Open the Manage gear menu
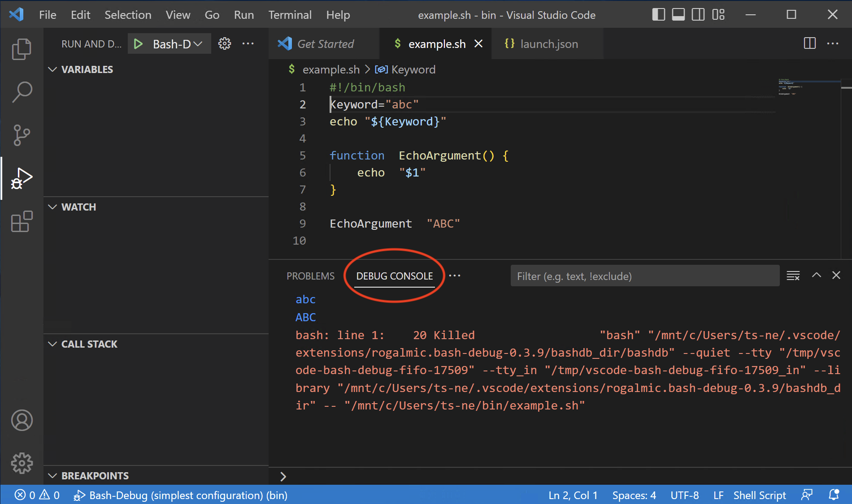This screenshot has height=504, width=852. click(x=21, y=463)
